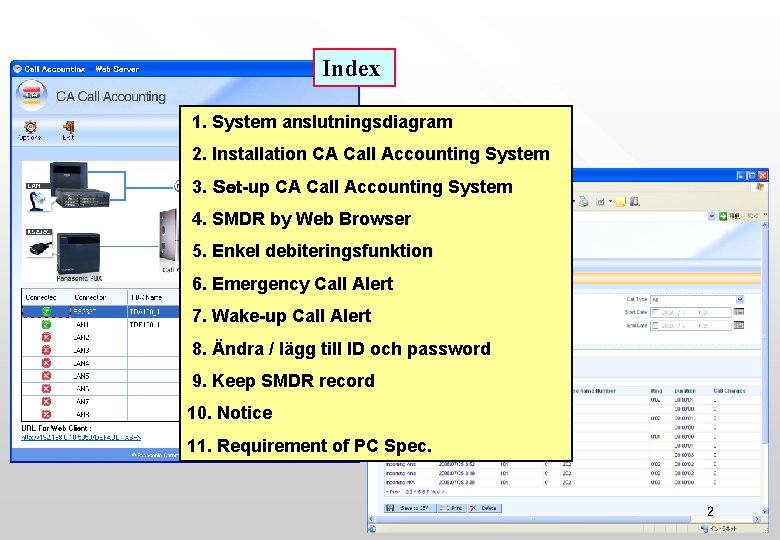
Task: Select '5. Enkel debiteringsfunktion' entry
Action: [x=312, y=251]
